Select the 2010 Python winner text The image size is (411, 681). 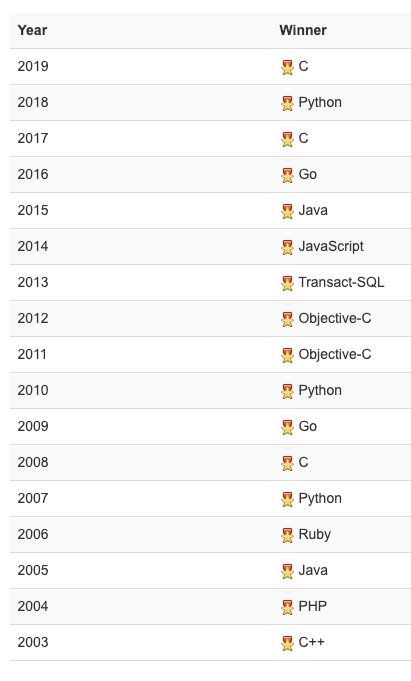point(320,390)
